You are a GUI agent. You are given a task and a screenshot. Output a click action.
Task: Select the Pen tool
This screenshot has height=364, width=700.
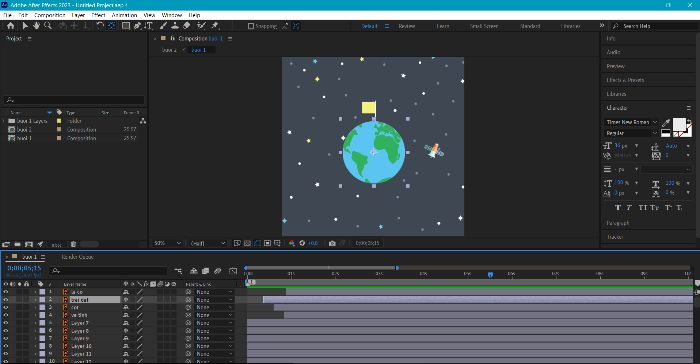pyautogui.click(x=138, y=26)
